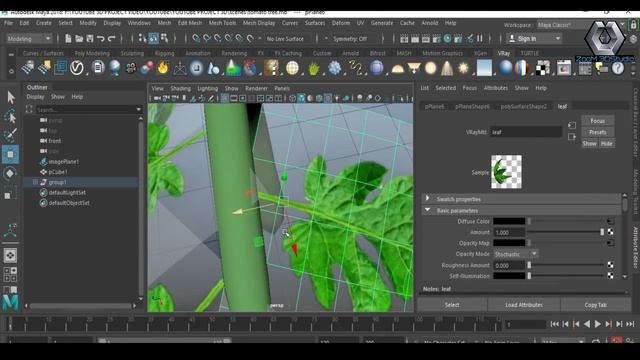
Task: Toggle output connection arrow below VRayMtl field
Action: tap(572, 137)
